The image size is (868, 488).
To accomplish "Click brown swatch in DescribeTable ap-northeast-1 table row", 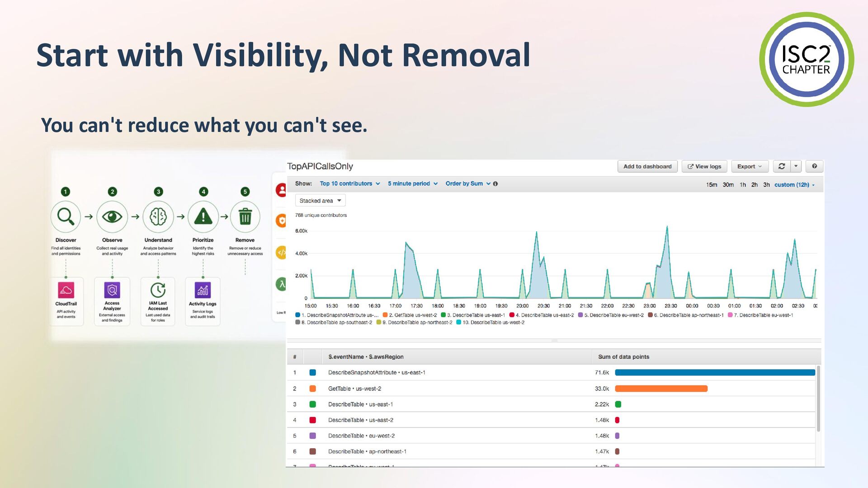I will (x=312, y=451).
